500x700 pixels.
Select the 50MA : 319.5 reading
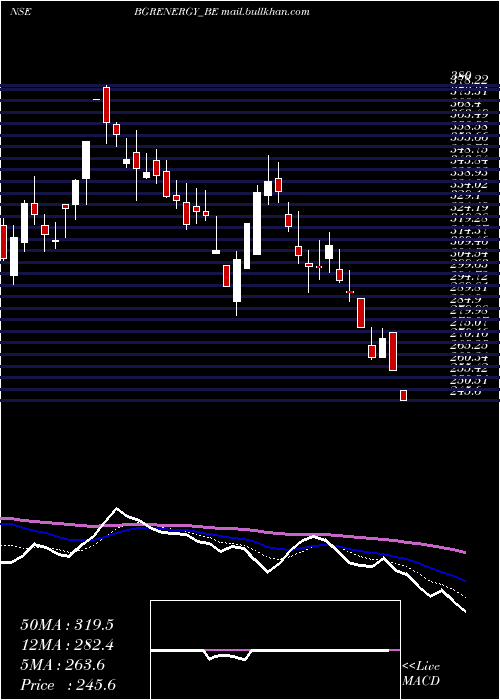[67, 625]
